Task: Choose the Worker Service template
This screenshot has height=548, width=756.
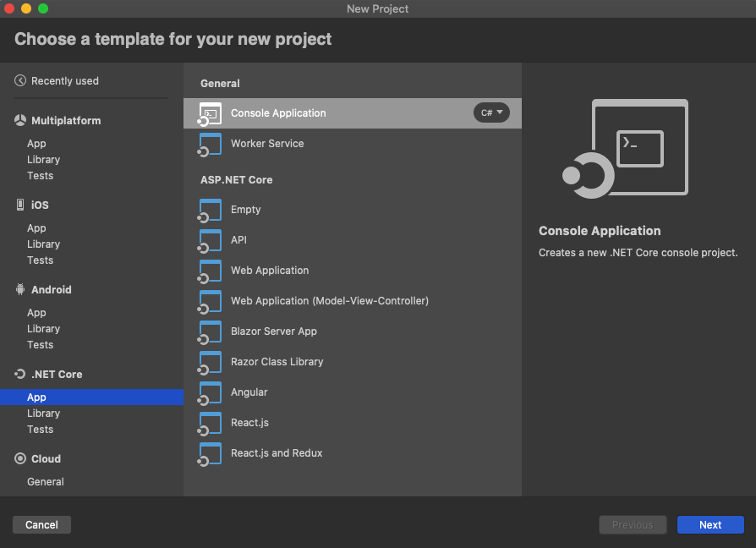Action: coord(353,144)
